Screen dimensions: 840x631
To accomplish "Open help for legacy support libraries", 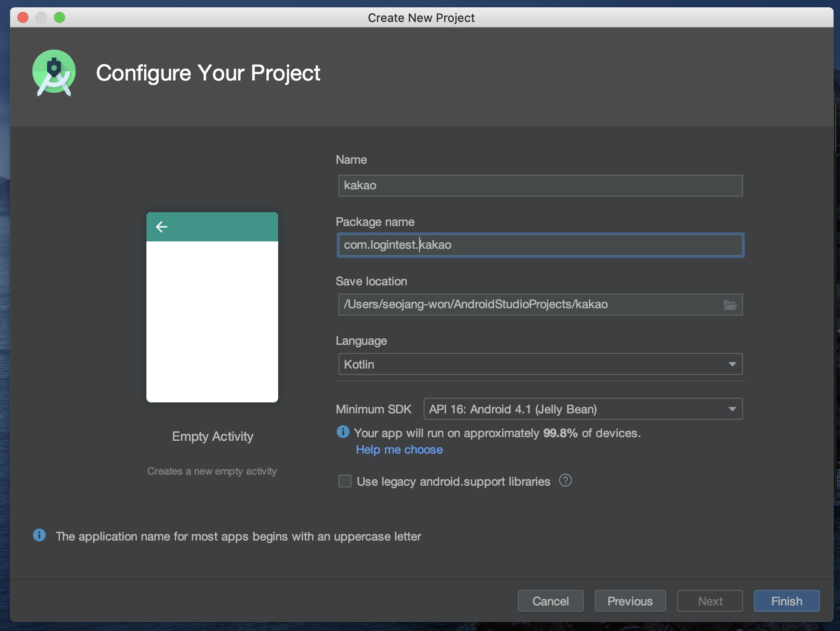I will 565,481.
